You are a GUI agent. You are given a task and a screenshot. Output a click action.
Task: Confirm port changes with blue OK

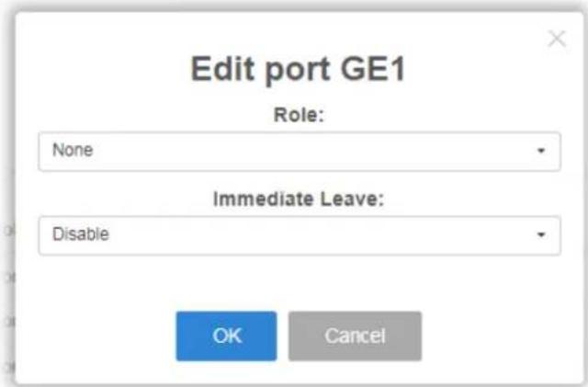pyautogui.click(x=227, y=336)
